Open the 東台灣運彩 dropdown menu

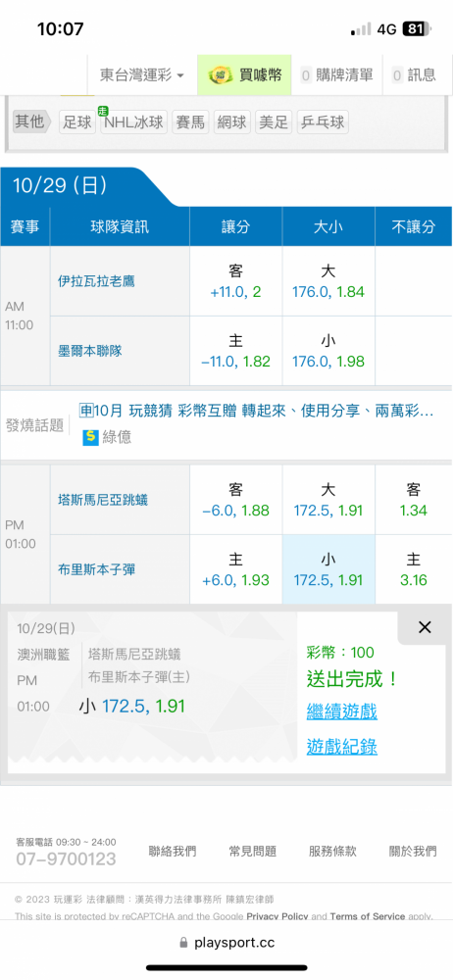142,75
